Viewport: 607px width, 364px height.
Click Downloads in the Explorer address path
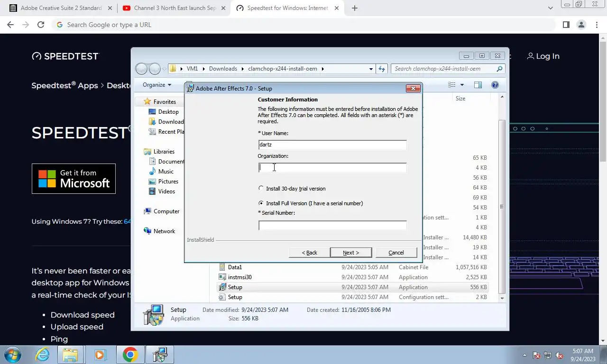(x=223, y=69)
